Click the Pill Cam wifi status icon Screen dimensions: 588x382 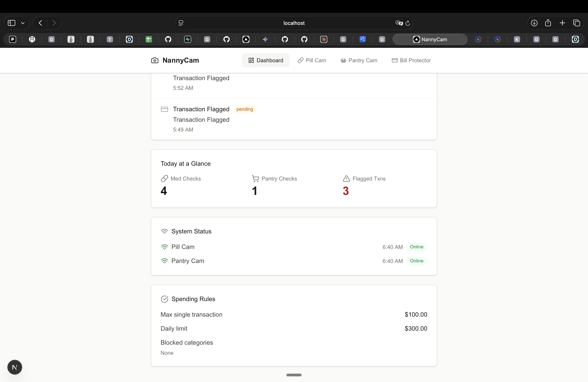(x=164, y=247)
